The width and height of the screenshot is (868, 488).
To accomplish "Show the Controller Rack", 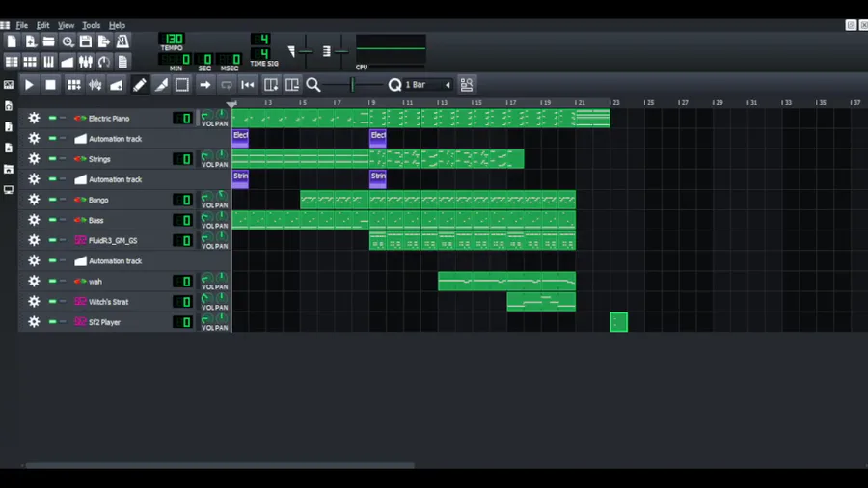I will tap(104, 62).
